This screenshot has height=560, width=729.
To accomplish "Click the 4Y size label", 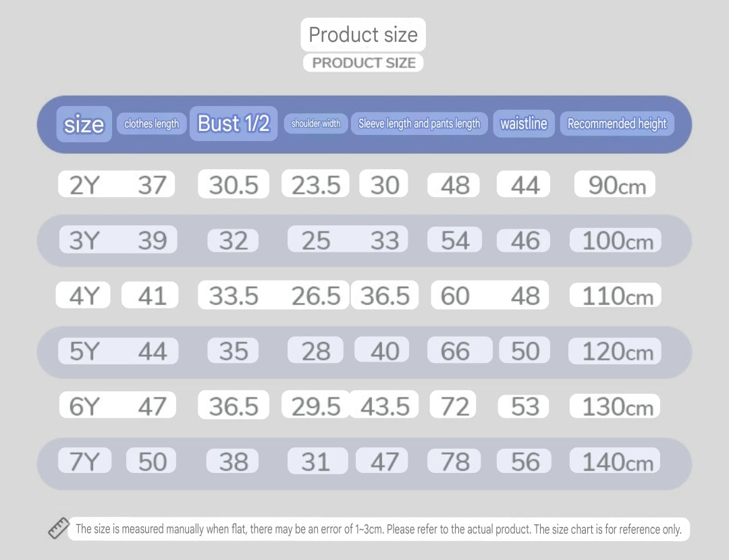I will pyautogui.click(x=84, y=296).
